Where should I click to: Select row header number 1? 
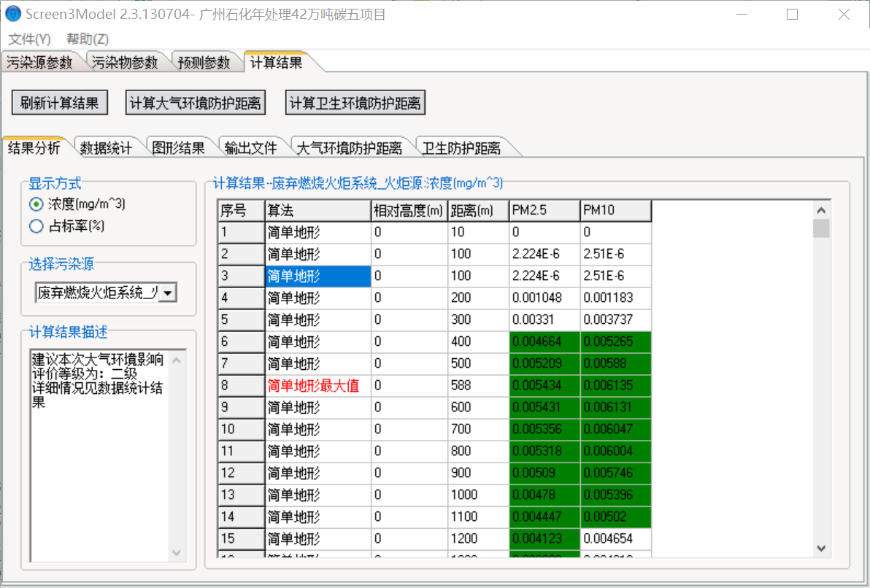pyautogui.click(x=242, y=232)
